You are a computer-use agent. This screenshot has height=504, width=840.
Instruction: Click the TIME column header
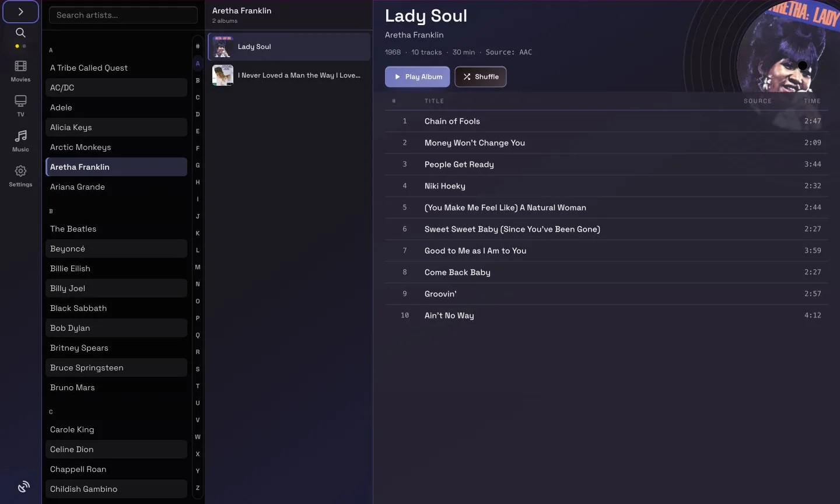coord(812,101)
